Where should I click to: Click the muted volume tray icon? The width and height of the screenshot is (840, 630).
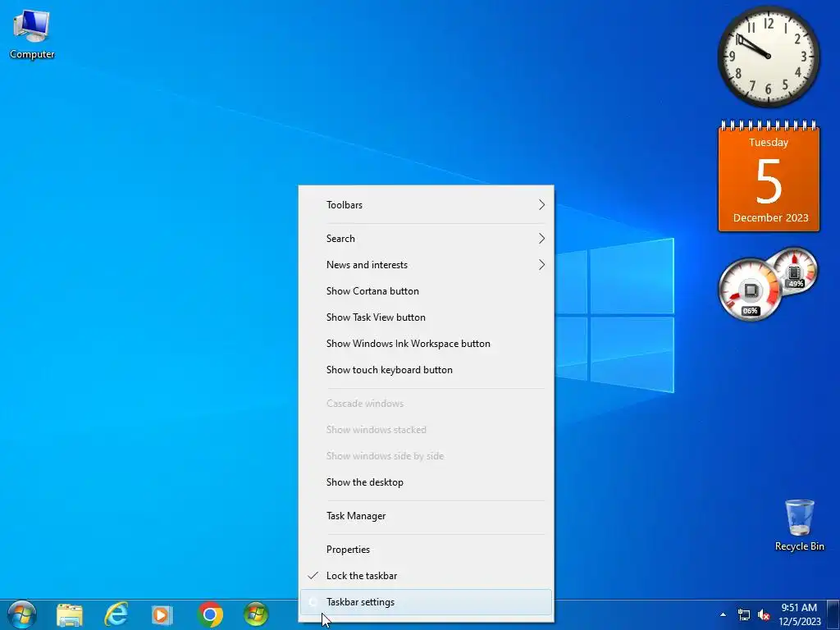(x=764, y=614)
